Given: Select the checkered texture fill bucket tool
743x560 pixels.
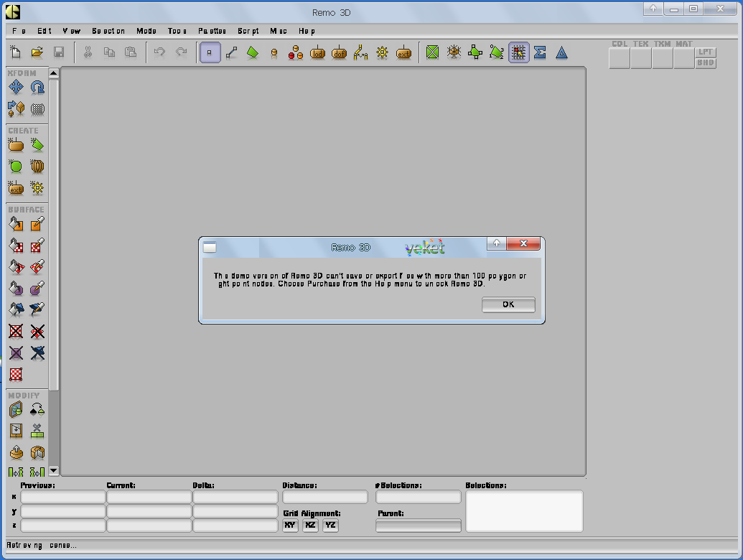Looking at the screenshot, I should [x=16, y=246].
